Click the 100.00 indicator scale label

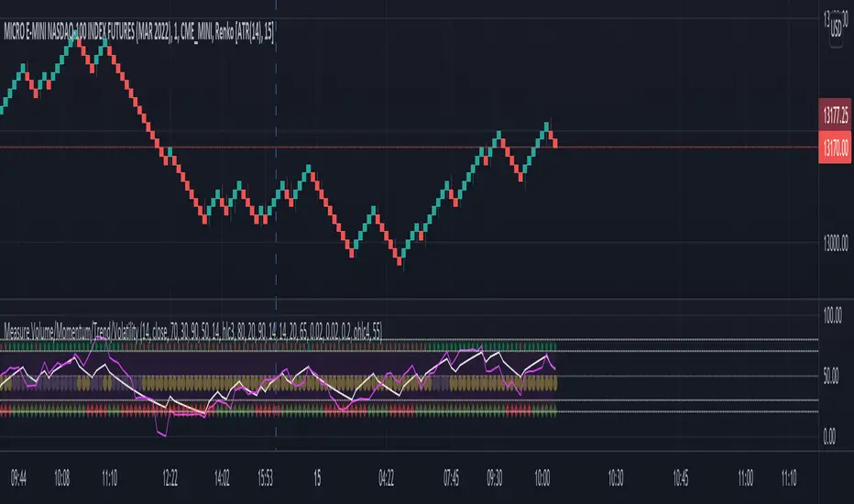tap(832, 315)
